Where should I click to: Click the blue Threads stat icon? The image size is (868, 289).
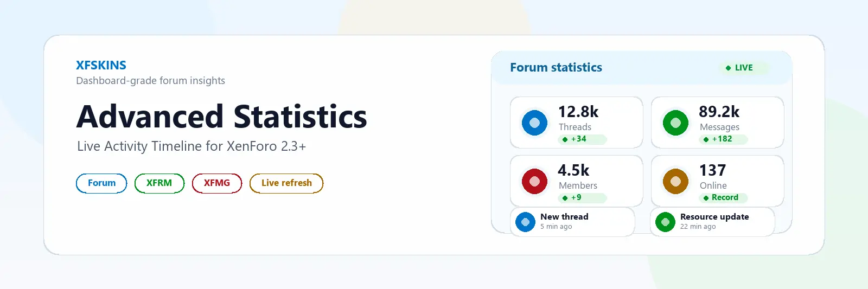[x=534, y=123]
